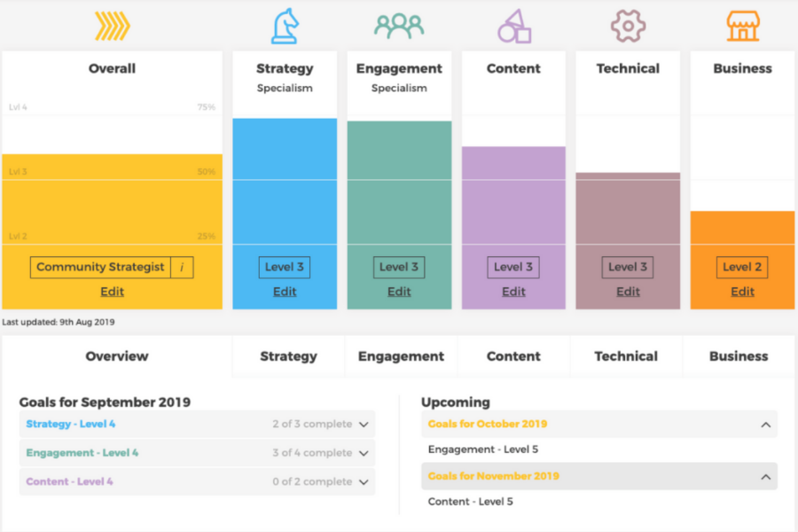
Task: Click Edit under the Overall column
Action: tap(112, 292)
